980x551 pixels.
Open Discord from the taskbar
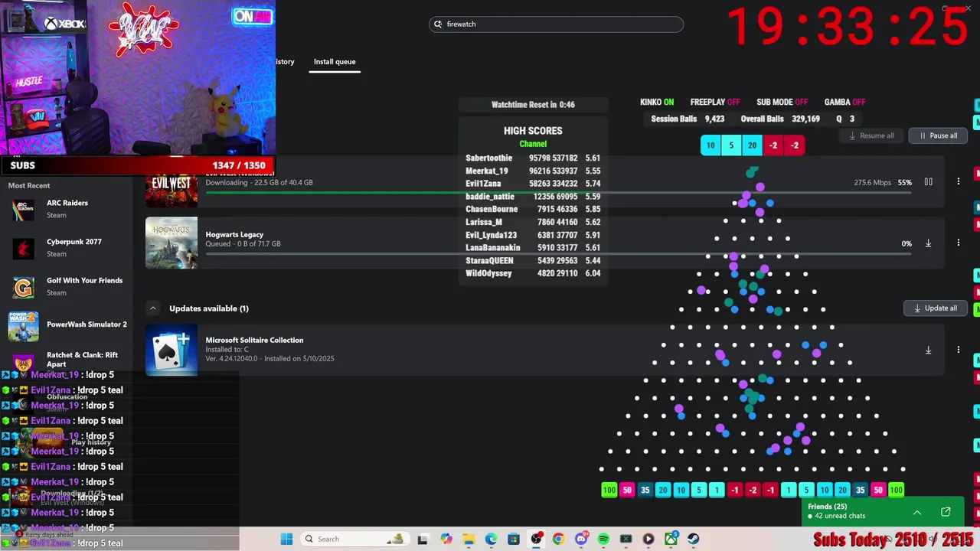pos(581,539)
